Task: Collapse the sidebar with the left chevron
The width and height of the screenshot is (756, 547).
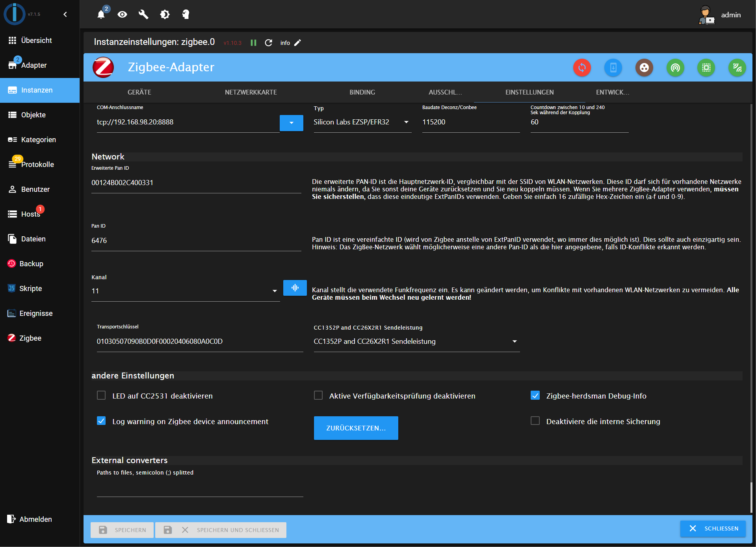Action: (65, 14)
